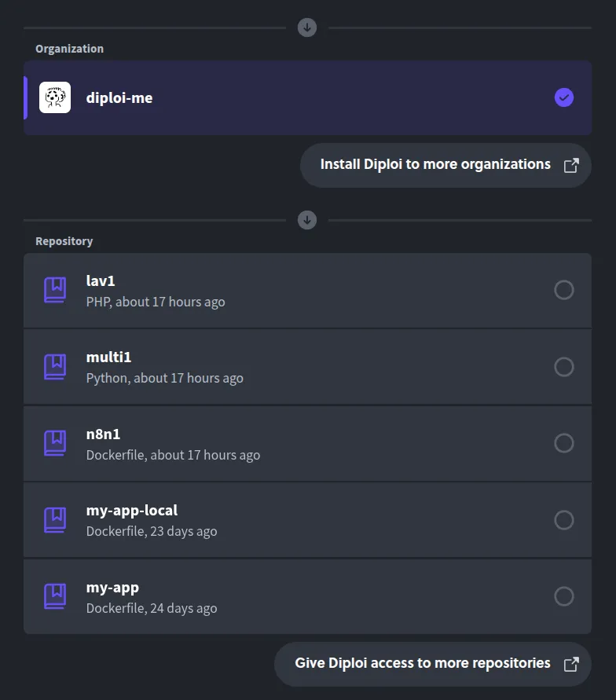The height and width of the screenshot is (700, 616).
Task: Click external link icon beside Give Diploi access
Action: (572, 664)
